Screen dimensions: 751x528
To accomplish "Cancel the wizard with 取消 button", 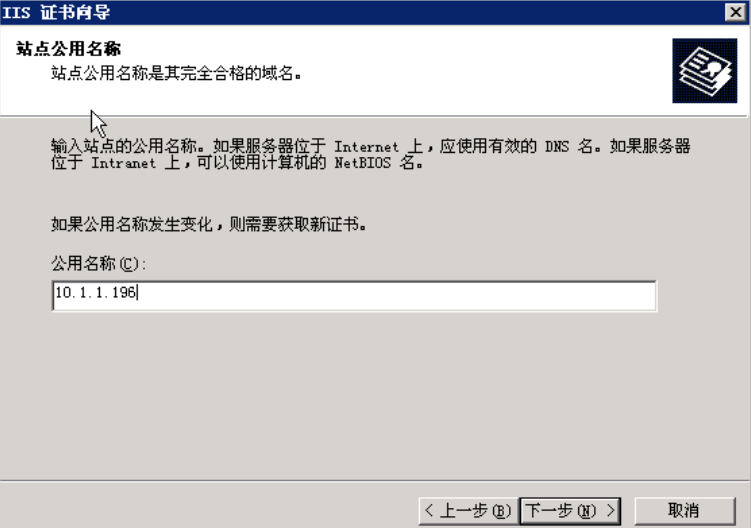I will point(684,511).
